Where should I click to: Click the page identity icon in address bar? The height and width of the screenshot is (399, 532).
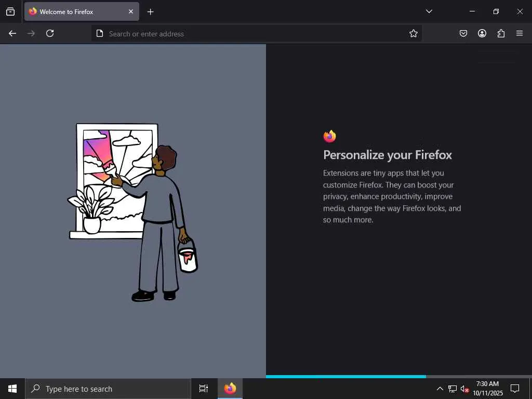(x=99, y=33)
